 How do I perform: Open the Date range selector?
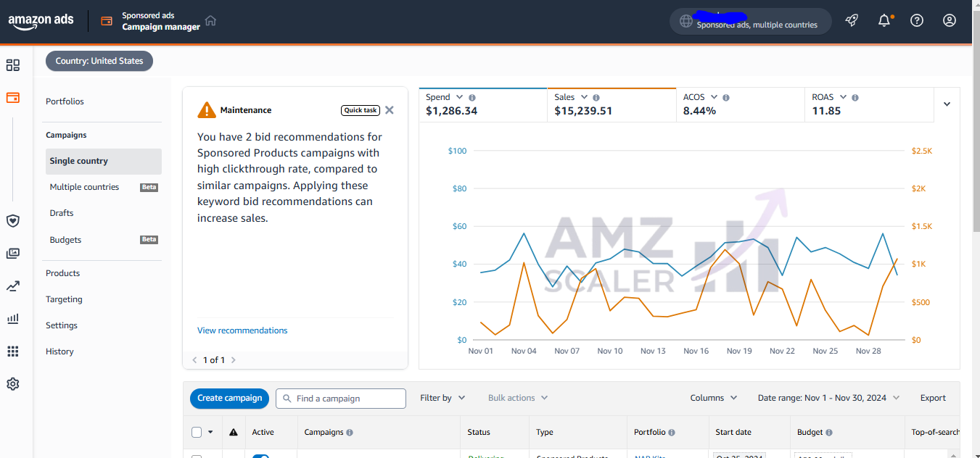pyautogui.click(x=828, y=398)
